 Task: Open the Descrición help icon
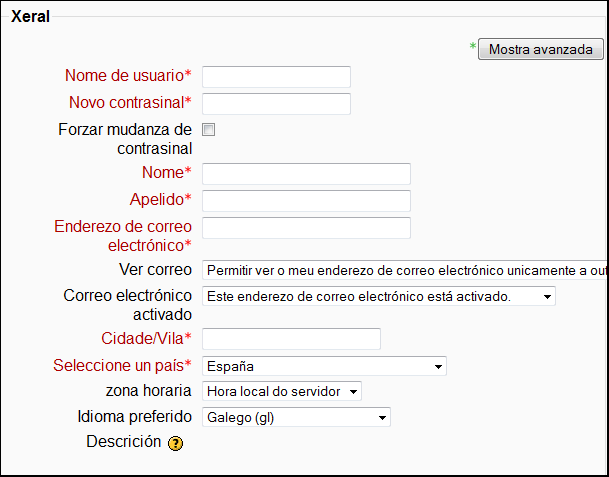click(175, 443)
